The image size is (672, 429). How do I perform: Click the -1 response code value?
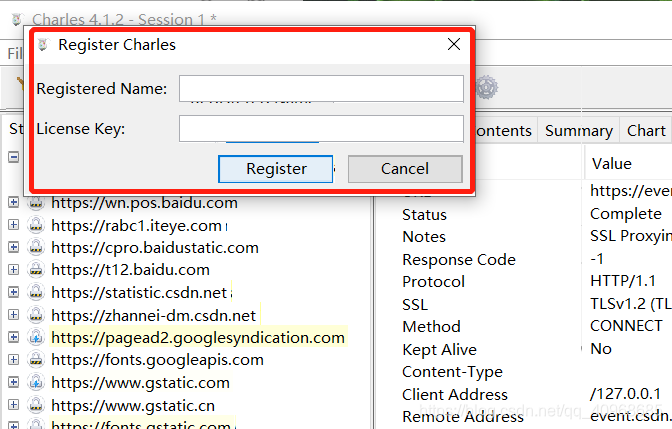click(597, 259)
